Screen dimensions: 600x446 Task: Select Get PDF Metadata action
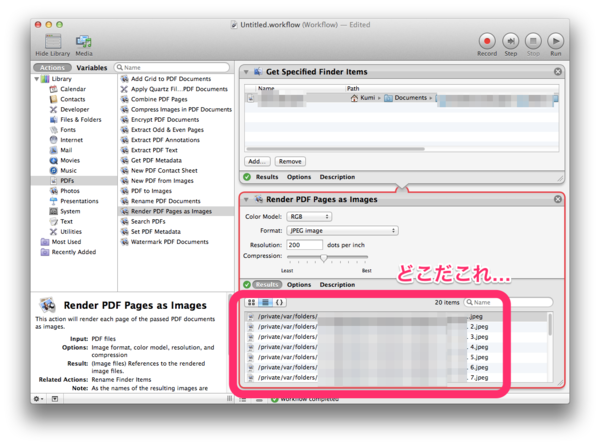[x=156, y=160]
